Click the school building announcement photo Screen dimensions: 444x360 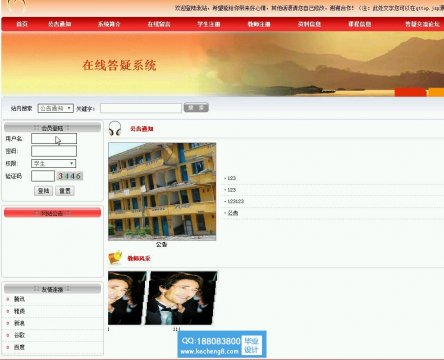tap(162, 191)
